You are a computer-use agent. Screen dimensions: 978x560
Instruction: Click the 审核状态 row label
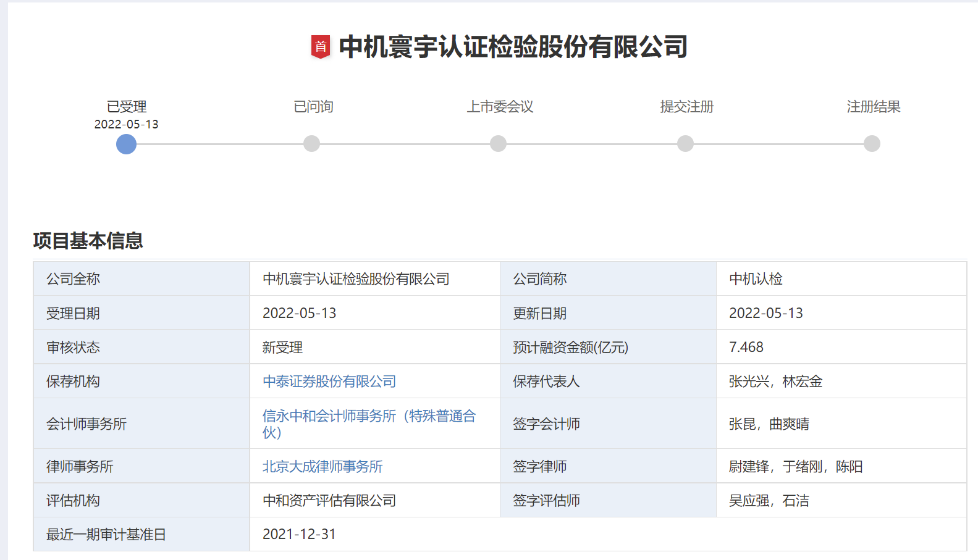(x=73, y=348)
